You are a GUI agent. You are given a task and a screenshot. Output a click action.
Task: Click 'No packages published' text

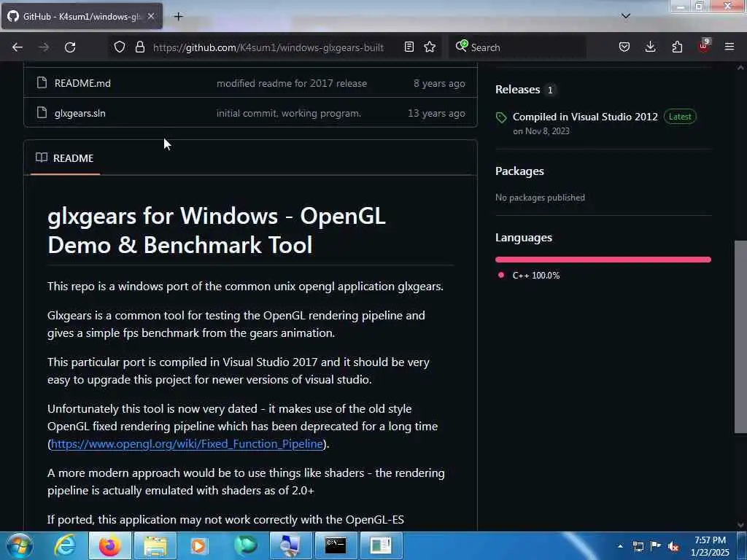tap(540, 197)
